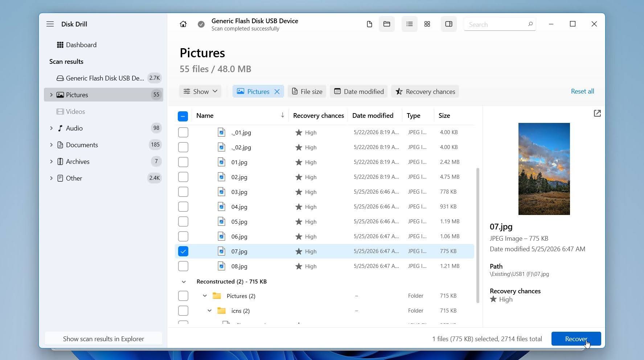Expand the Documents sidebar chevron
644x360 pixels.
point(51,145)
